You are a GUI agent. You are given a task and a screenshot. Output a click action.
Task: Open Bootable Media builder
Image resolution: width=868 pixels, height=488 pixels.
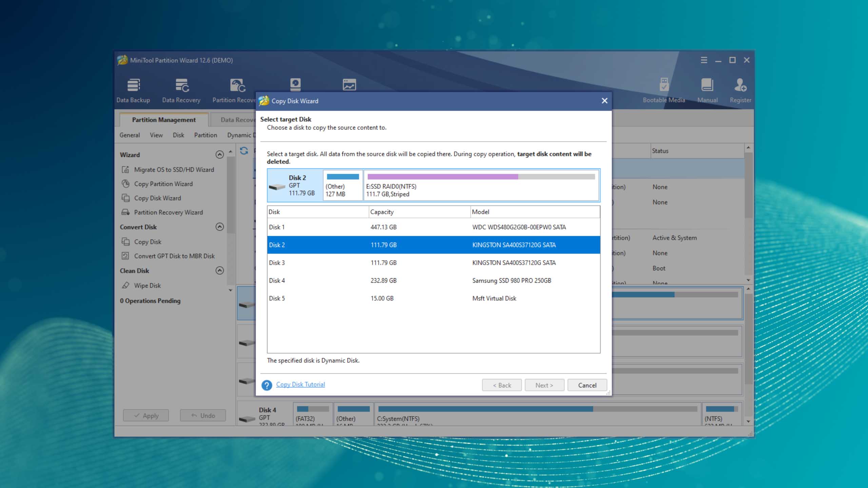[664, 90]
